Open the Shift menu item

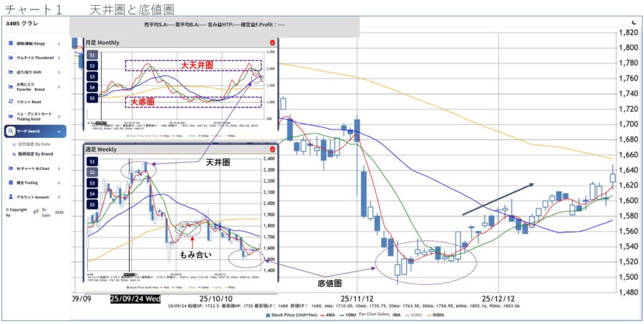coord(30,72)
